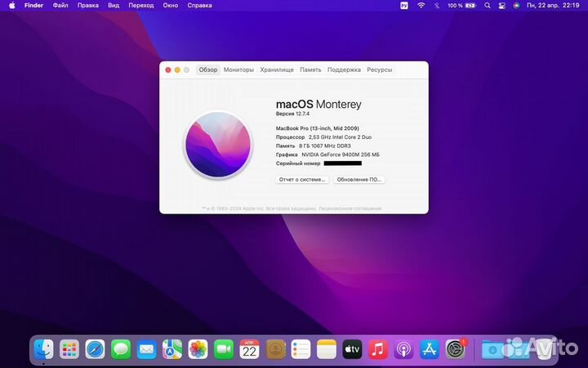Switch to the Ресурсы tab

pyautogui.click(x=380, y=70)
